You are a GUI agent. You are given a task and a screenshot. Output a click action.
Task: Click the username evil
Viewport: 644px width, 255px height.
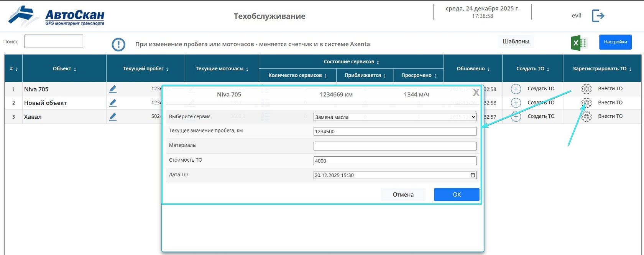pyautogui.click(x=577, y=16)
